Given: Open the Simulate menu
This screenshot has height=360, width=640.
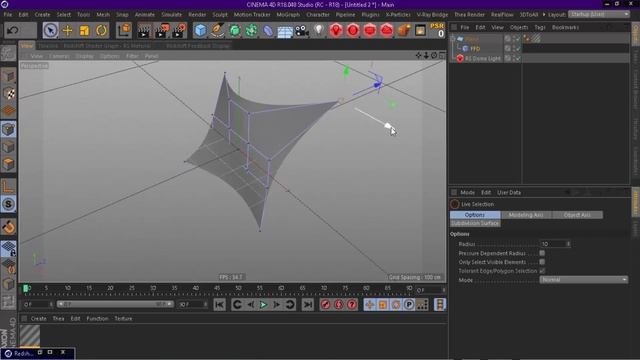Looking at the screenshot, I should 171,14.
